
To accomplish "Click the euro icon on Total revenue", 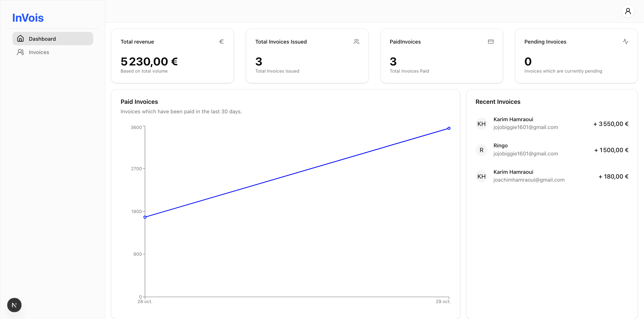I will [221, 41].
